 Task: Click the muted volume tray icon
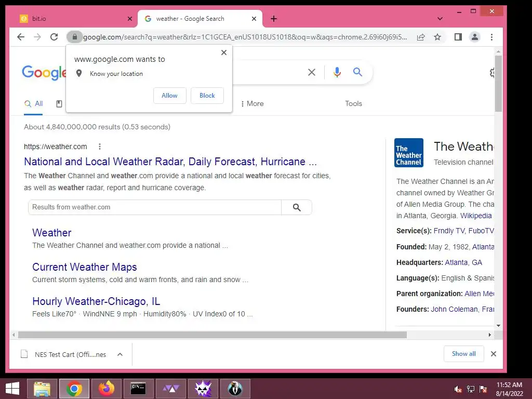458,389
